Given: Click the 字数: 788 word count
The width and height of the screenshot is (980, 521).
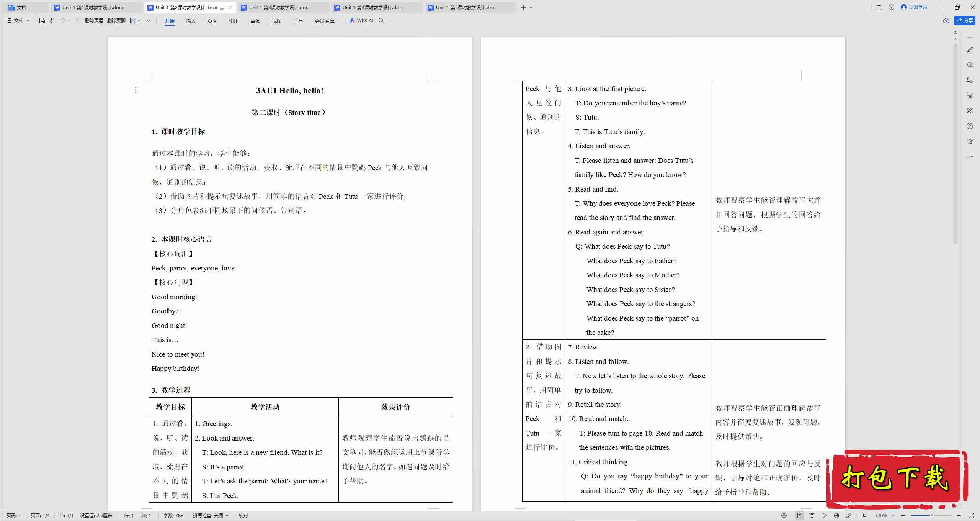Looking at the screenshot, I should 173,516.
